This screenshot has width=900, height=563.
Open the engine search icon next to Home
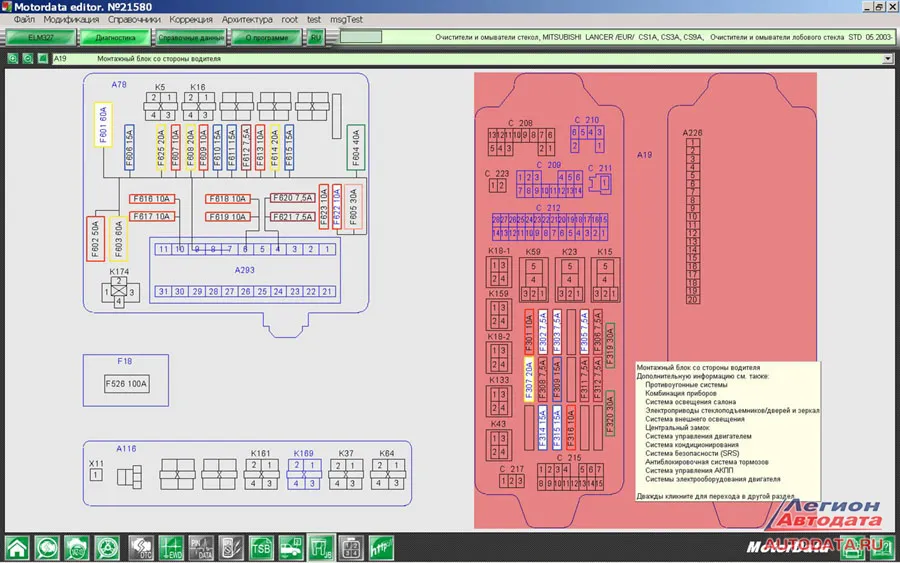(47, 548)
